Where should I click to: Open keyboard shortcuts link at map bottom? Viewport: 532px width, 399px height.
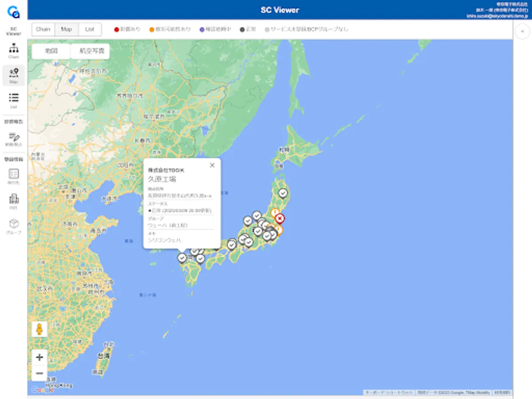(389, 393)
